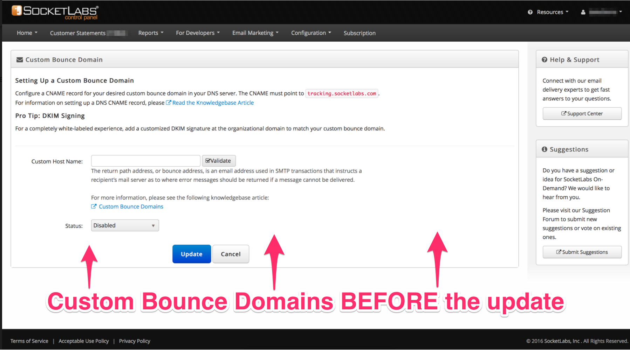
Task: Expand the Reports menu
Action: tap(151, 33)
